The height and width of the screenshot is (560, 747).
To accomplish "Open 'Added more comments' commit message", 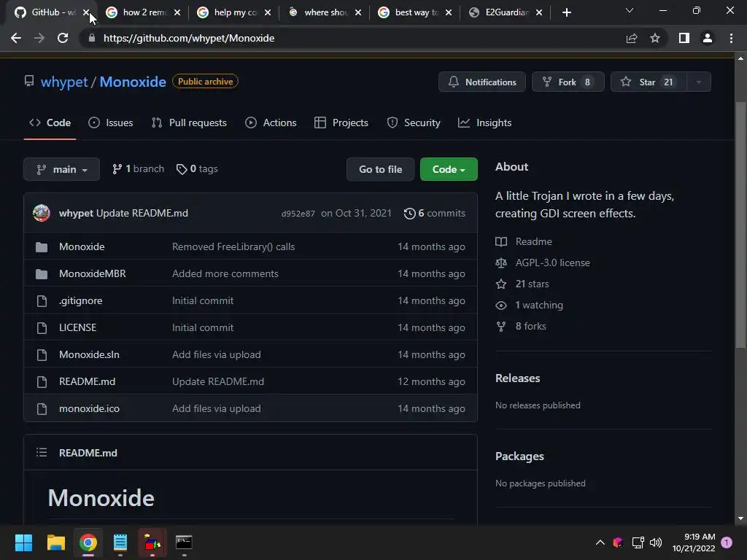I will [225, 274].
